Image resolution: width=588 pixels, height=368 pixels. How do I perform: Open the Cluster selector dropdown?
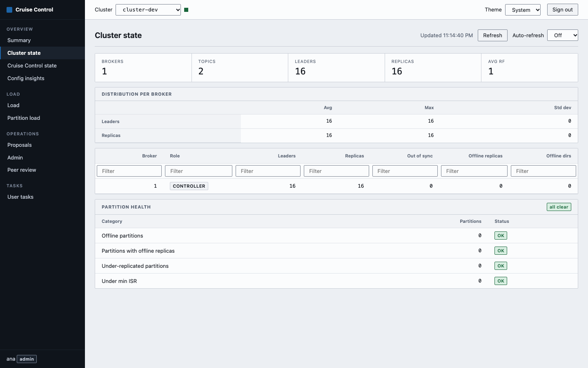click(148, 10)
